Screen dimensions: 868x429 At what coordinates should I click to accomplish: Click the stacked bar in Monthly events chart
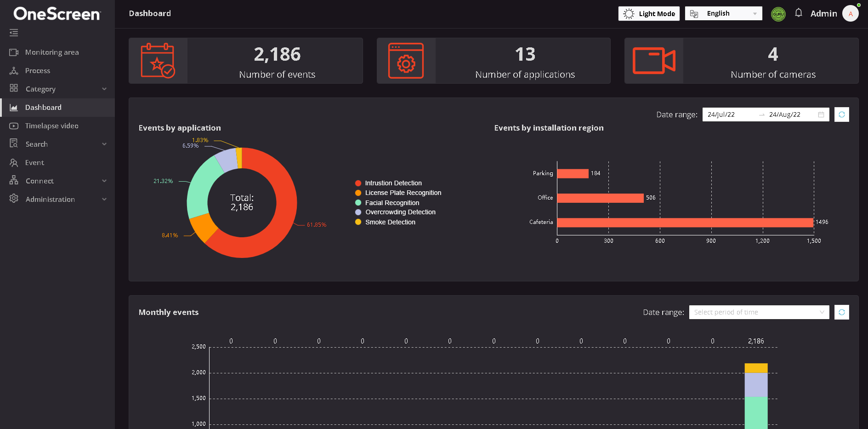pos(756,396)
